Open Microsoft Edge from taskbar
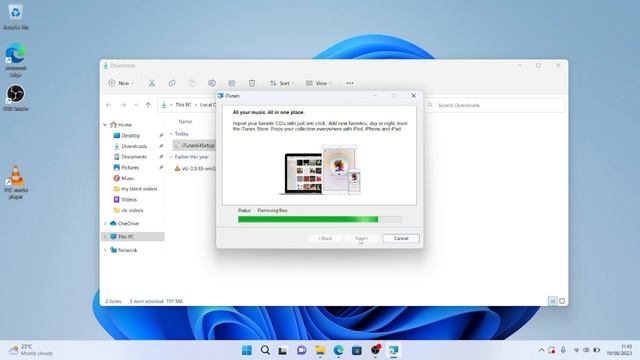The width and height of the screenshot is (640, 360). [x=338, y=350]
